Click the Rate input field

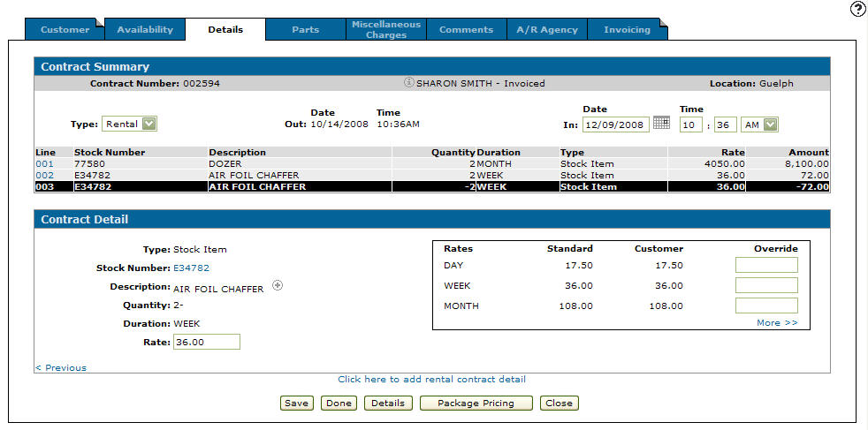coord(206,342)
